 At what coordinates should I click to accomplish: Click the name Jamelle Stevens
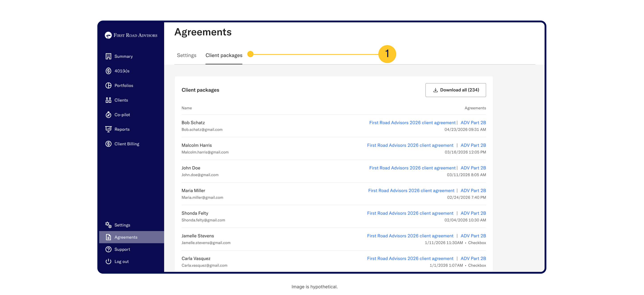tap(197, 236)
